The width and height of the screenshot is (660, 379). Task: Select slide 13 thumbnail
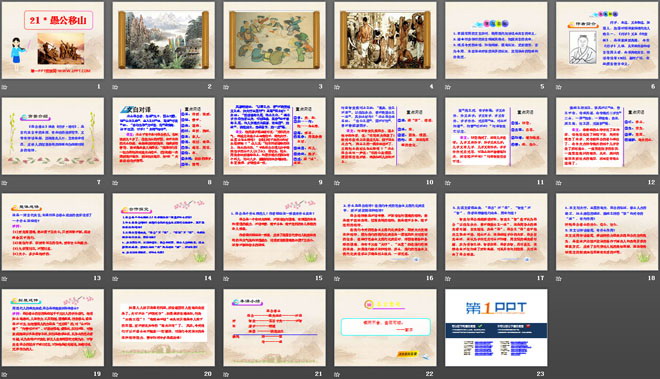(x=53, y=232)
